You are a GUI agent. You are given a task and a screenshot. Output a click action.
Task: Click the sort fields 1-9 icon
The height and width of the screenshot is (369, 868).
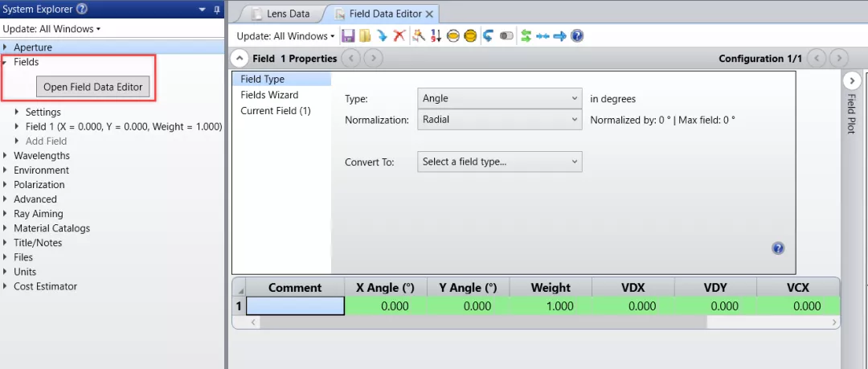click(436, 36)
